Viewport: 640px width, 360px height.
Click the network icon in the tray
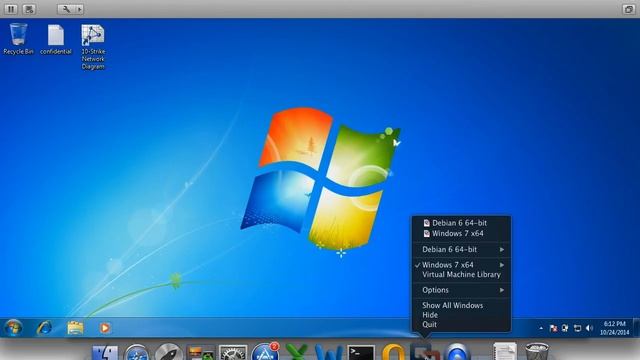coord(577,328)
